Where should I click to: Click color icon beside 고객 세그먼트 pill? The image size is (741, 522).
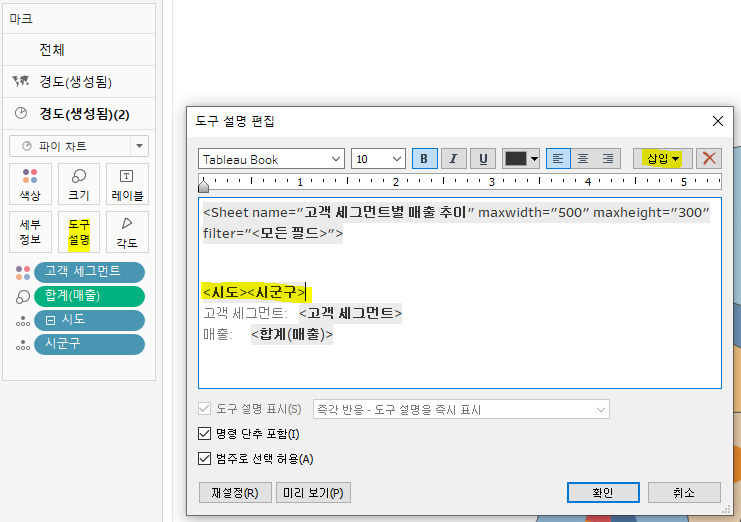(23, 272)
